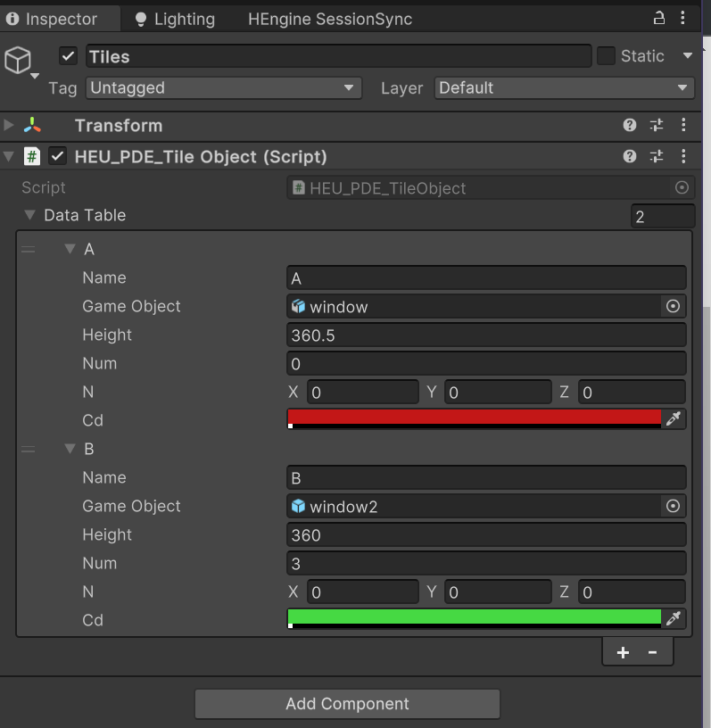This screenshot has height=728, width=711.
Task: Collapse the HEU_PDE_Tile Object script component
Action: coord(8,156)
